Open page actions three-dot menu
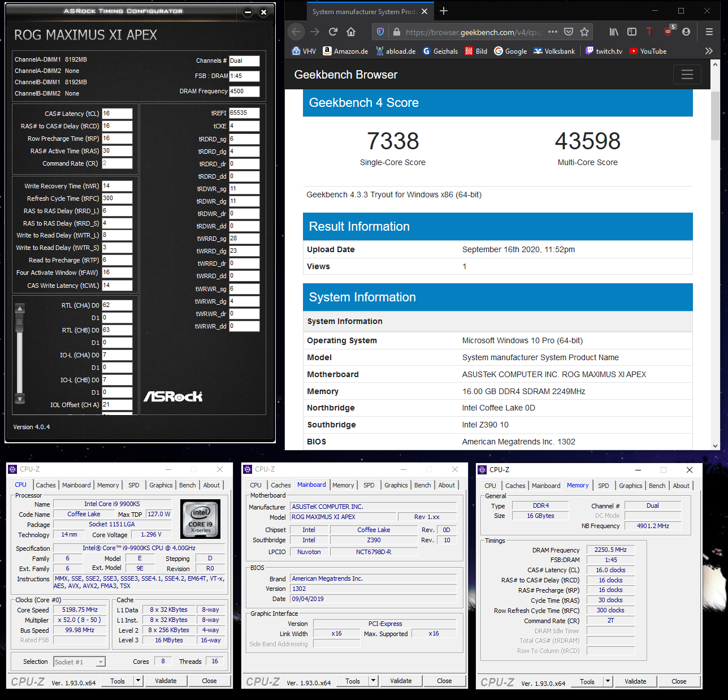Image resolution: width=728 pixels, height=700 pixels. point(553,32)
